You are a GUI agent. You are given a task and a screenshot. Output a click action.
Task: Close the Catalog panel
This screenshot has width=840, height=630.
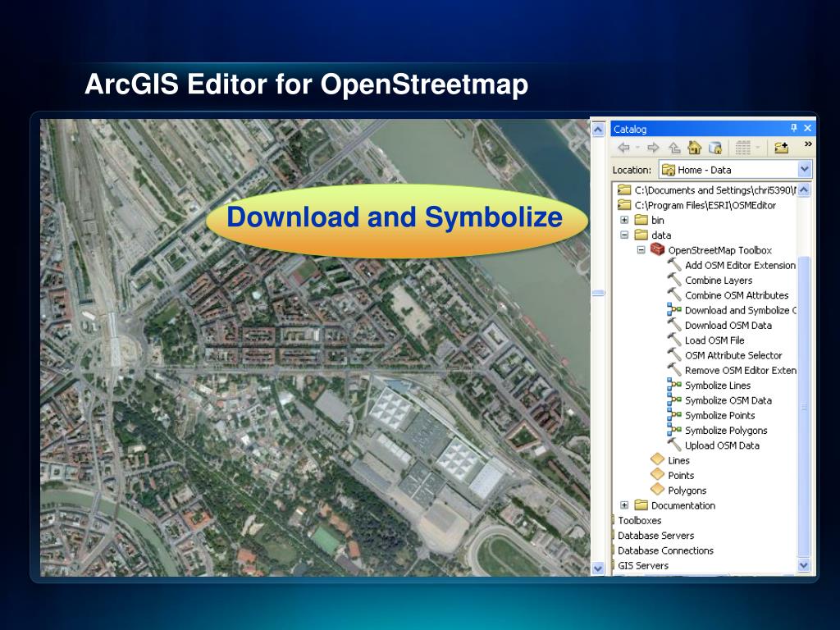pyautogui.click(x=807, y=128)
